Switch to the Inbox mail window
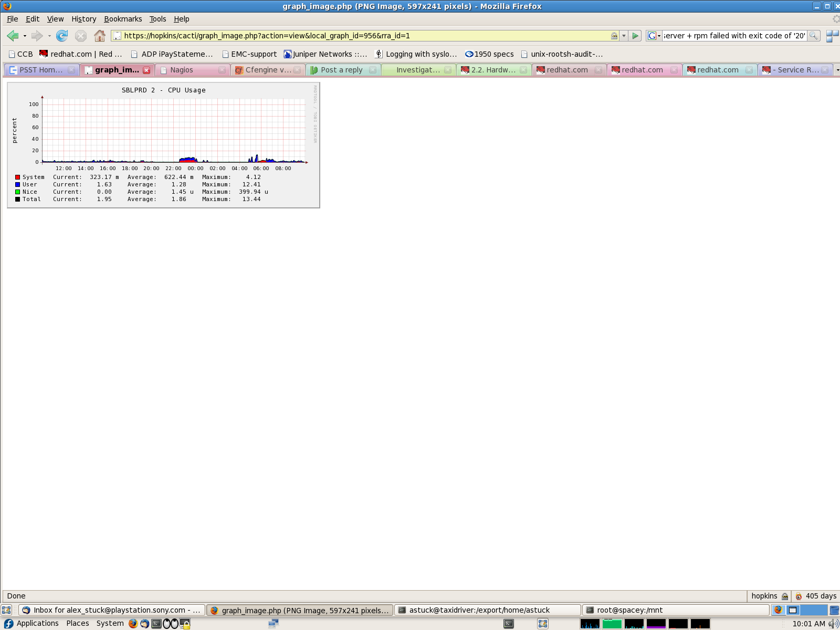 point(111,610)
